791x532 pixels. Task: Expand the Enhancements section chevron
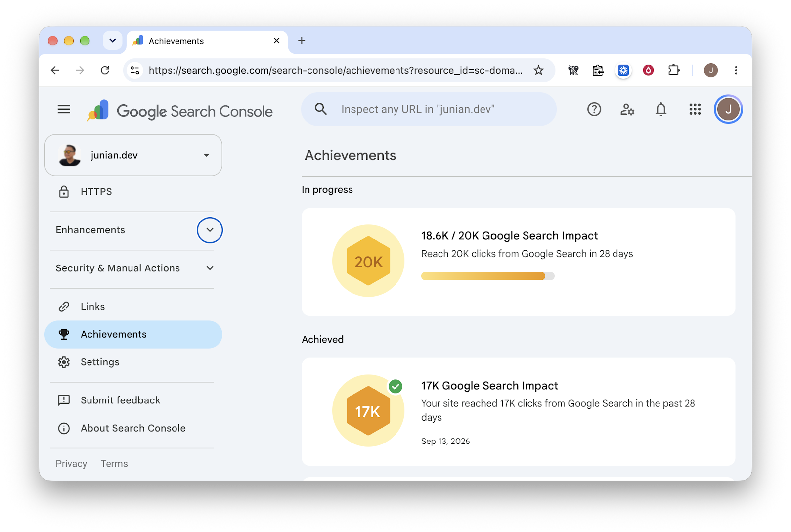click(210, 230)
